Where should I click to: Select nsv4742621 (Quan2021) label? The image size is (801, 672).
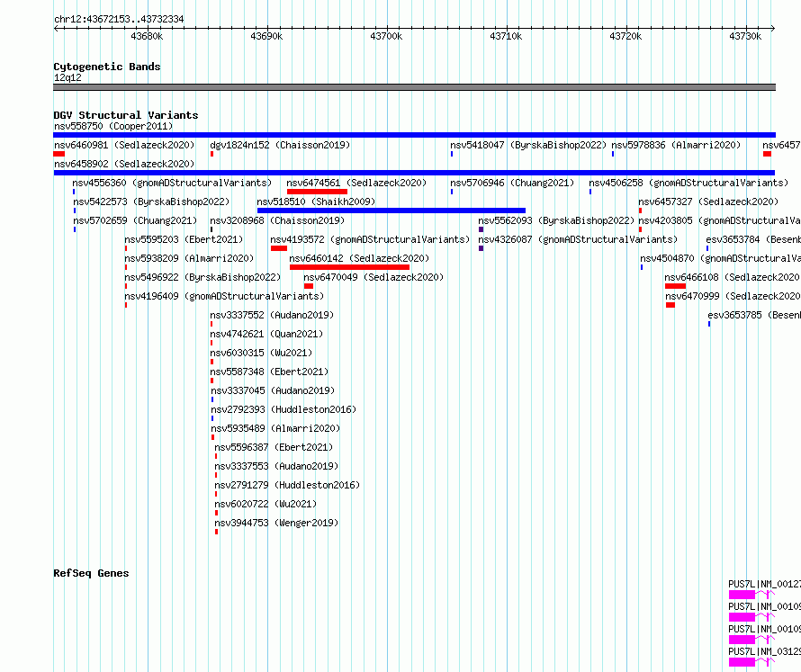266,334
